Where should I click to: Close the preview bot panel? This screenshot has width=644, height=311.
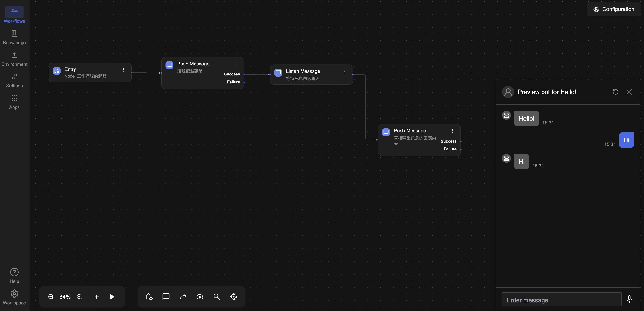629,92
